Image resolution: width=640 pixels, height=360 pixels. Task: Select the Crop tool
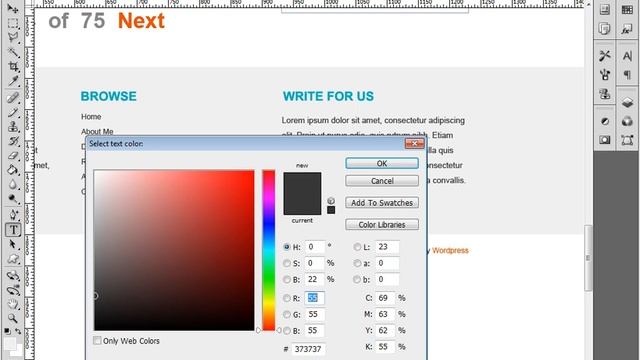coord(13,66)
